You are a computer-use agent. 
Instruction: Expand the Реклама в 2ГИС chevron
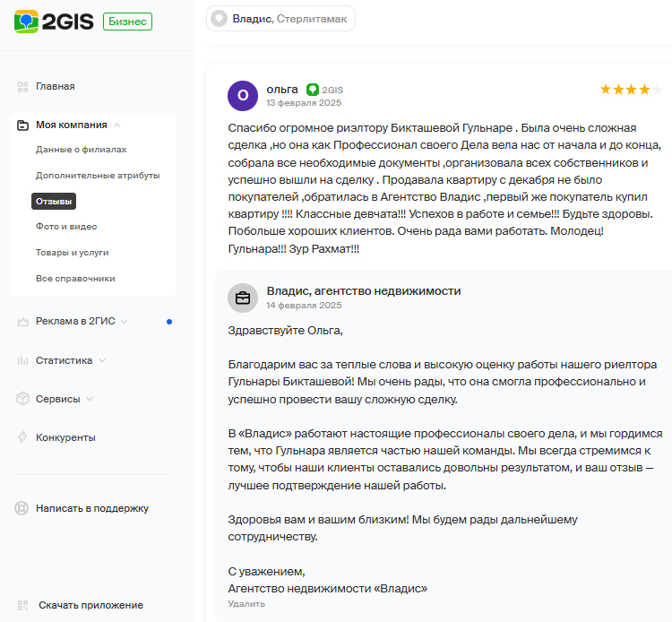pos(125,322)
